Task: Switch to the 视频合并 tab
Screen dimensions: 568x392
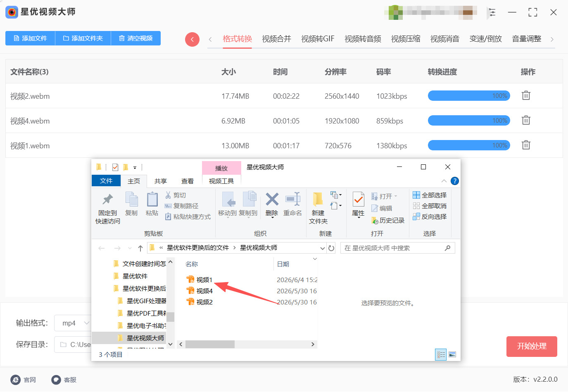Action: click(276, 39)
